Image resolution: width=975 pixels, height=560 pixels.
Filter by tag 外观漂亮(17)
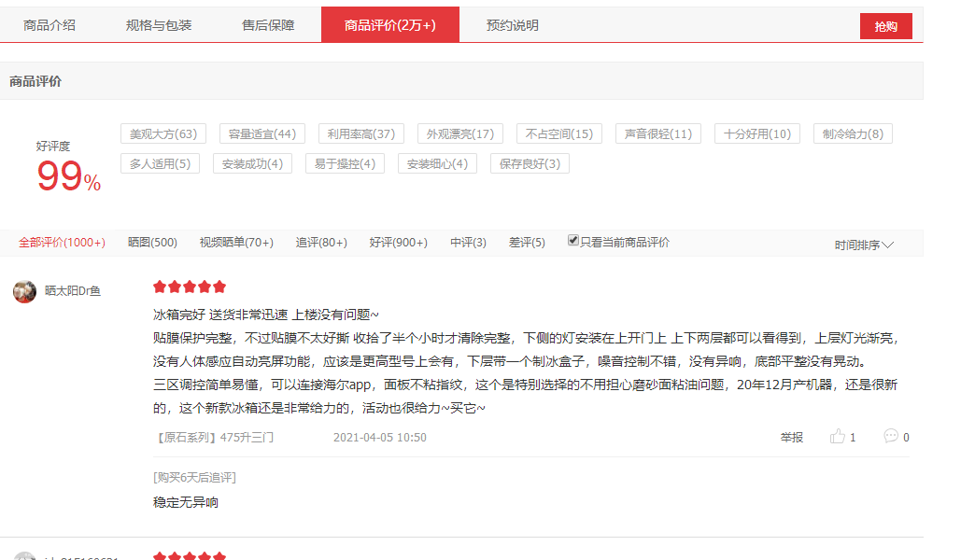click(460, 133)
